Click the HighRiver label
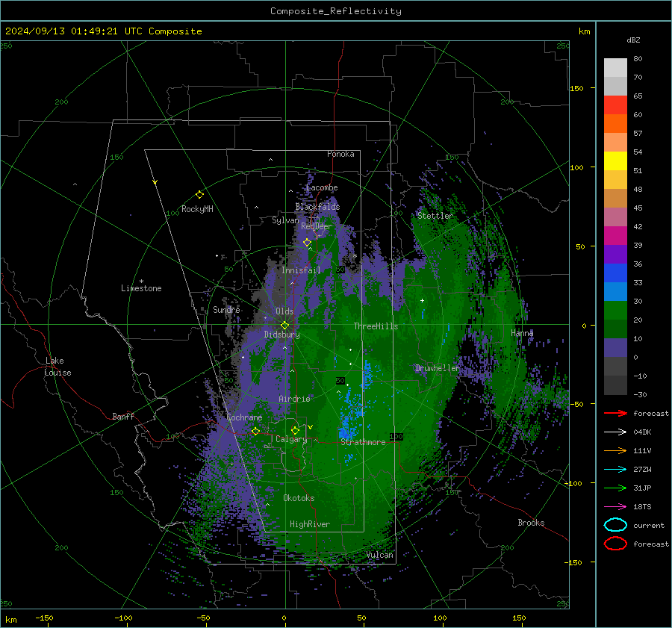 point(310,524)
